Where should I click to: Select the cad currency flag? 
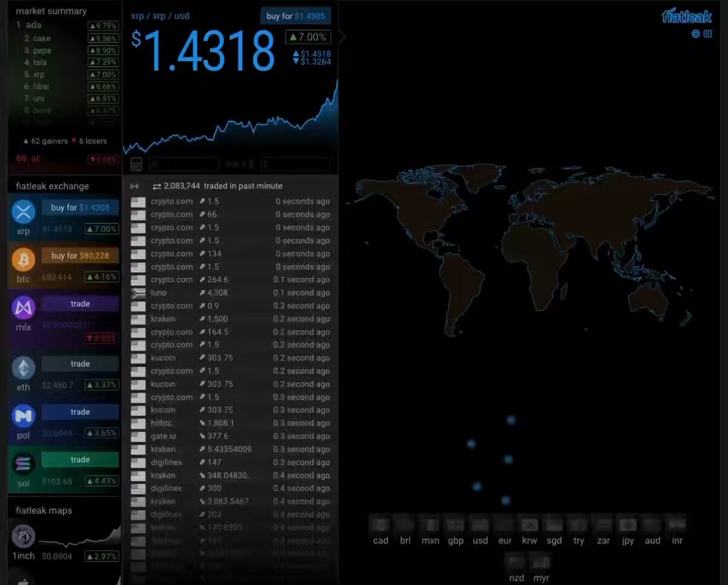tap(380, 524)
